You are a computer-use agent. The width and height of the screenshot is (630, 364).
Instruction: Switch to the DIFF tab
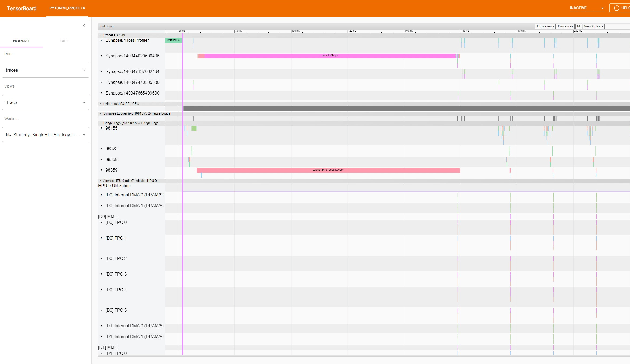pyautogui.click(x=64, y=41)
